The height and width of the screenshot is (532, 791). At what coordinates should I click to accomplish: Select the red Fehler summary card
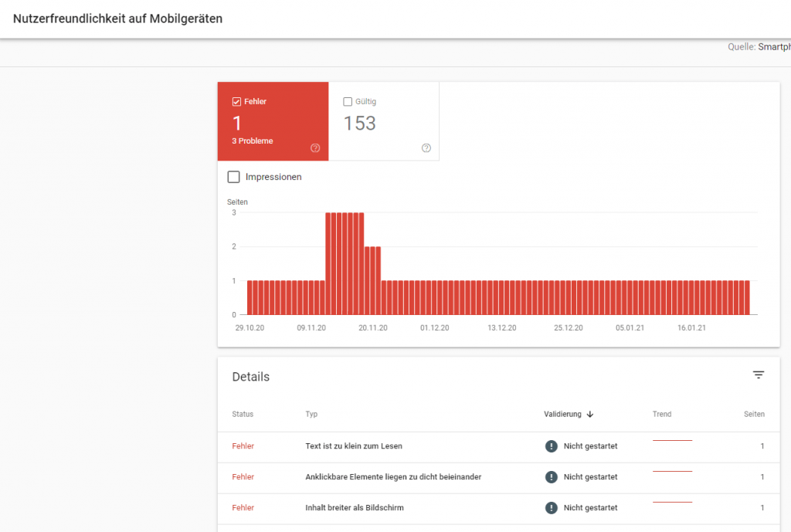(273, 121)
